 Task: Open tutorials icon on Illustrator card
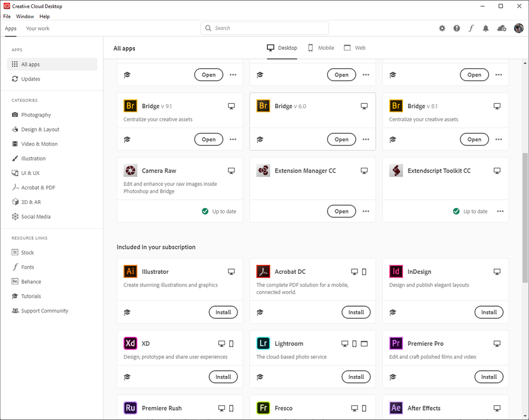coord(127,312)
